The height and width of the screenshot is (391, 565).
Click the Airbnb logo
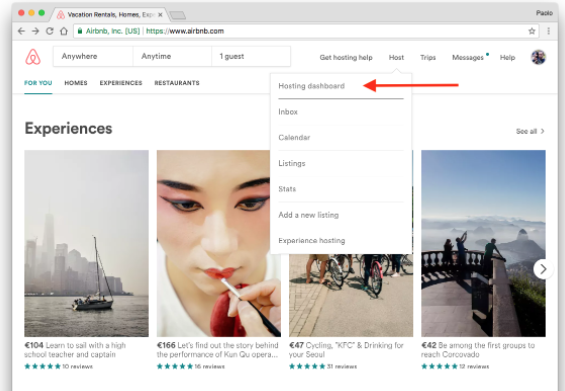click(33, 57)
